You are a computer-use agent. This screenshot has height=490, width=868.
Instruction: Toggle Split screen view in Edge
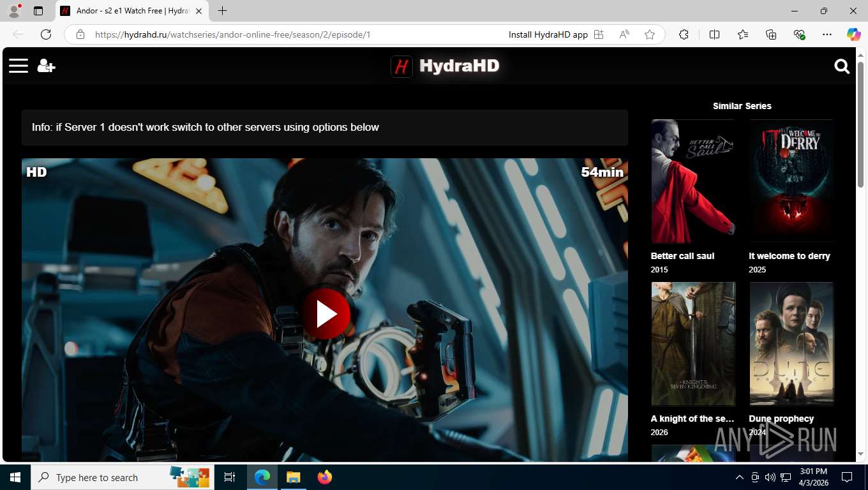click(714, 34)
